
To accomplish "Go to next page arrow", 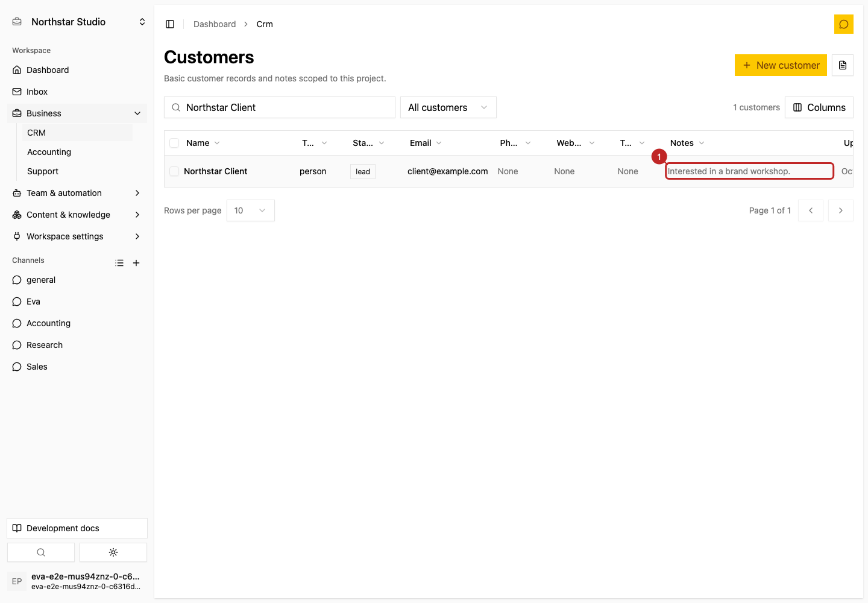I will tap(841, 210).
